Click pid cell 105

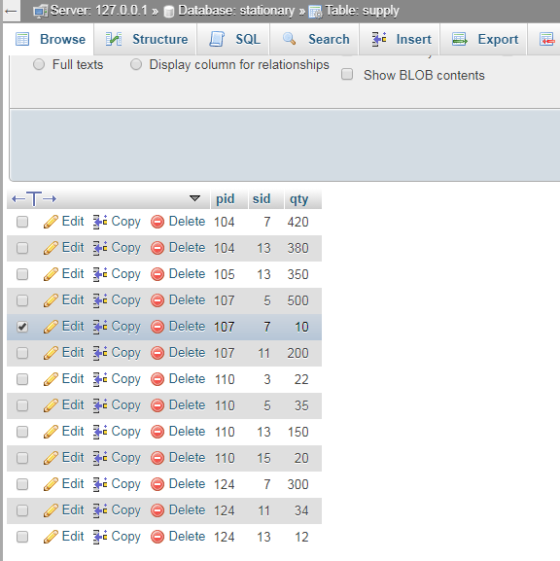coord(224,274)
